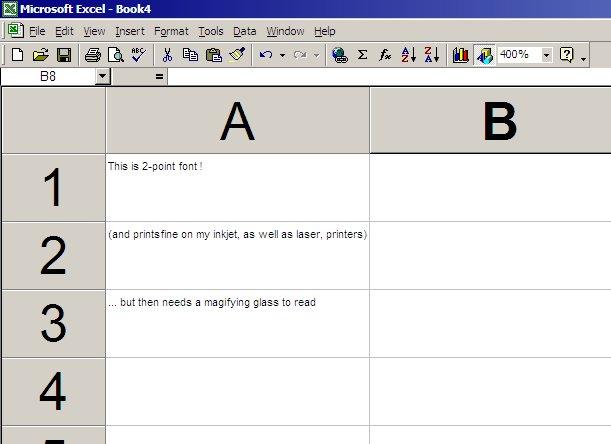Screen dimensions: 611x444
Task: Click the Cut scissors icon
Action: (x=168, y=55)
